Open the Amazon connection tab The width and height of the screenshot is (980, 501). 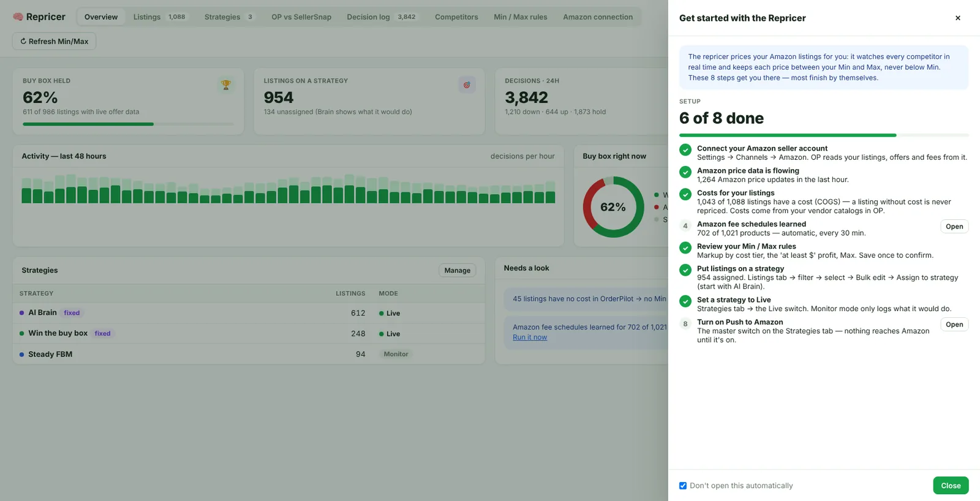click(x=598, y=17)
